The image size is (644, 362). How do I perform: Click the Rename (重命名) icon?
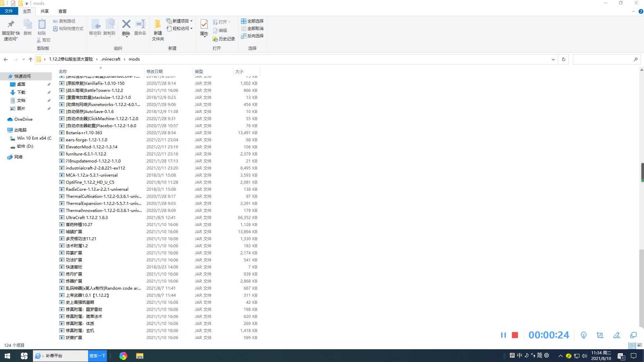tap(140, 24)
